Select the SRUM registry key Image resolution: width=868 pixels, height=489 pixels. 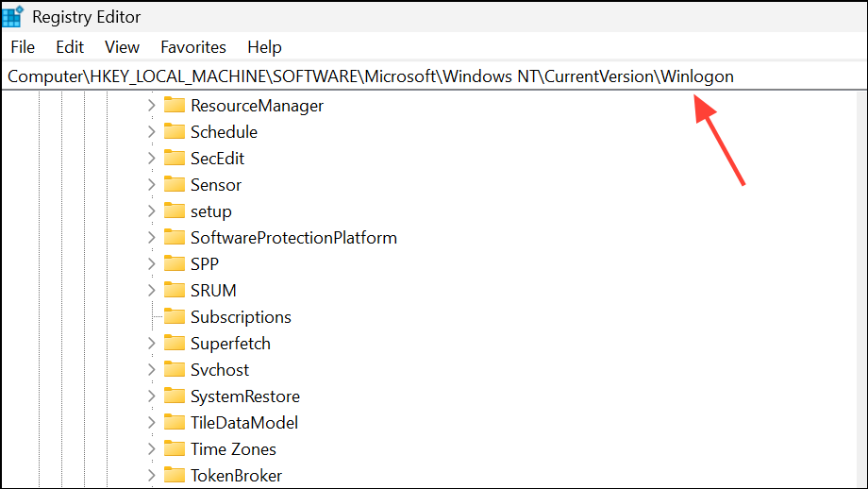213,291
